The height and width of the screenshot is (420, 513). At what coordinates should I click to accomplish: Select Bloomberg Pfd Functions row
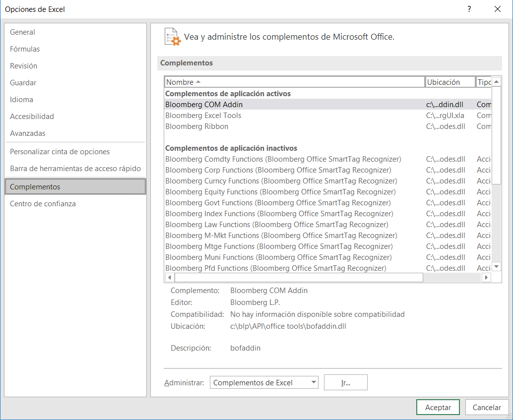coord(327,268)
